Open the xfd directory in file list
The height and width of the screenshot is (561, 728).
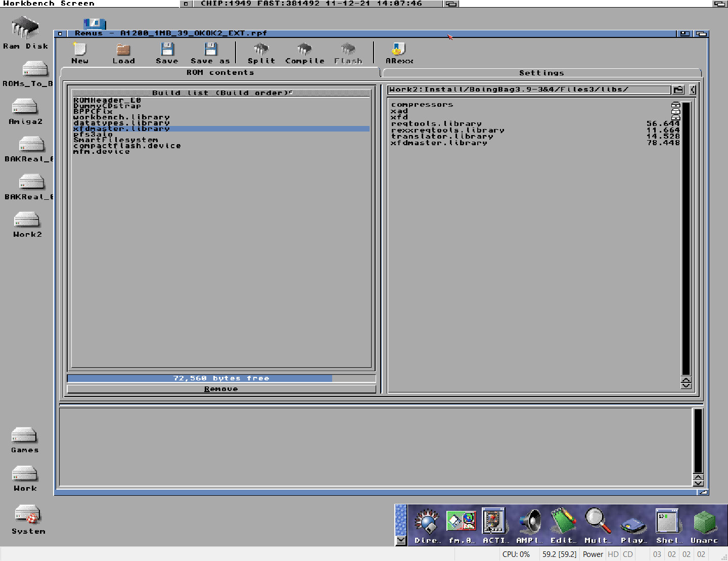[x=535, y=117]
